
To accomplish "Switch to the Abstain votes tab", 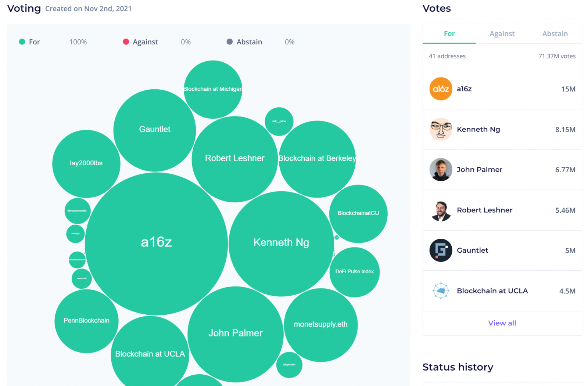I will point(555,34).
